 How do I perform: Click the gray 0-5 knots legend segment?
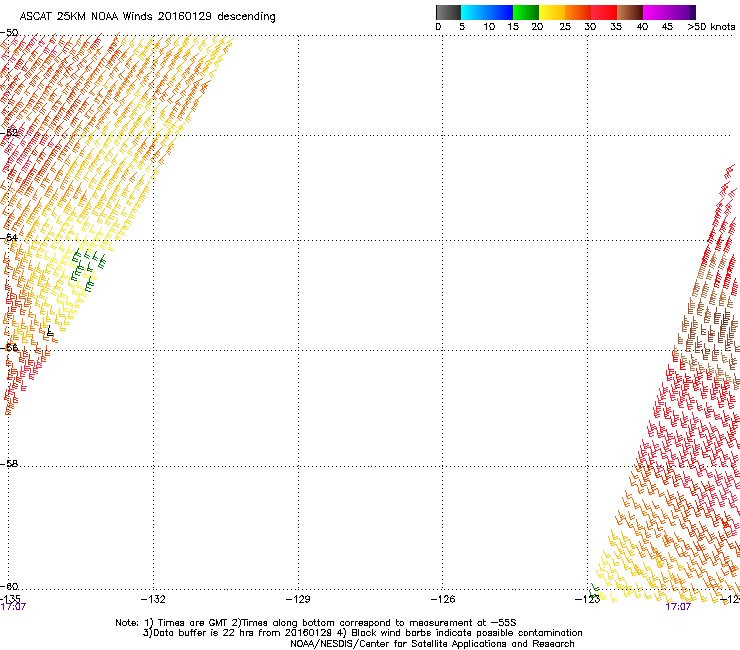point(448,12)
